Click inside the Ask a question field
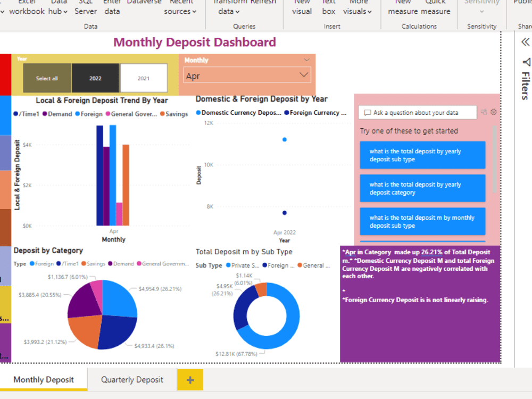The height and width of the screenshot is (399, 532). pyautogui.click(x=420, y=112)
